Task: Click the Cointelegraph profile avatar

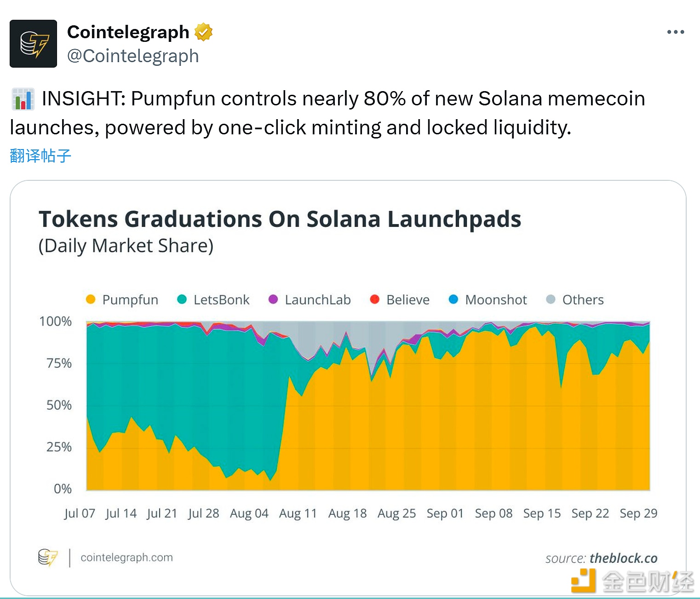Action: [33, 44]
